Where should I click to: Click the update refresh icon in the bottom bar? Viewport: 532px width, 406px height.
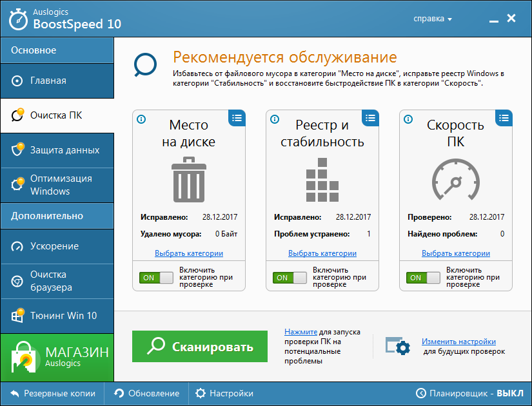coord(119,393)
